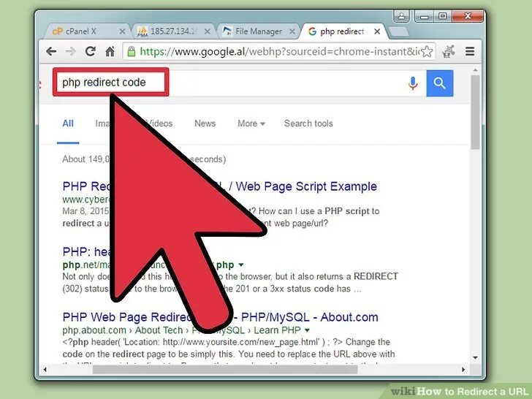Expand the More results dropdown
Image resolution: width=532 pixels, height=399 pixels.
point(251,123)
